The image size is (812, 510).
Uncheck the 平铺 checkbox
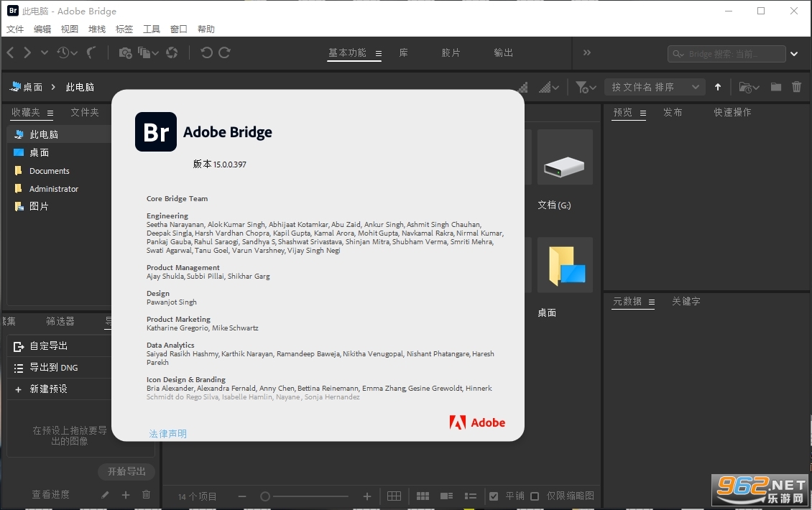point(494,496)
